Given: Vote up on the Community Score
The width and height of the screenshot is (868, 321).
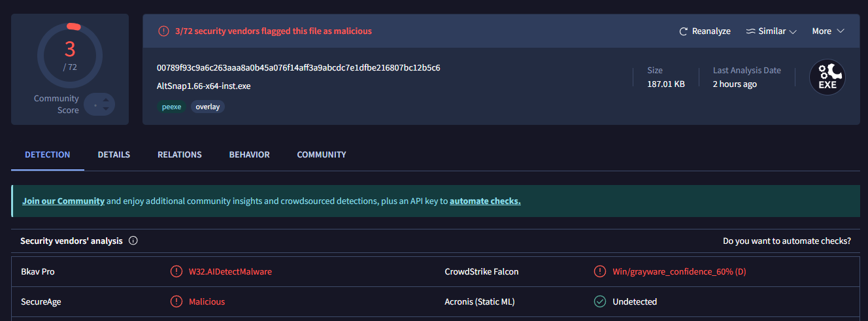Looking at the screenshot, I should [x=106, y=100].
